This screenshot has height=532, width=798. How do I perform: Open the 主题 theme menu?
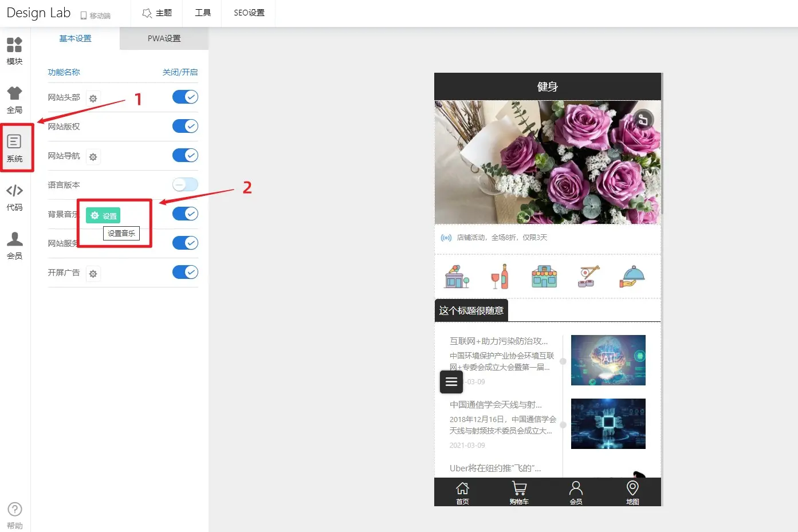[x=157, y=13]
